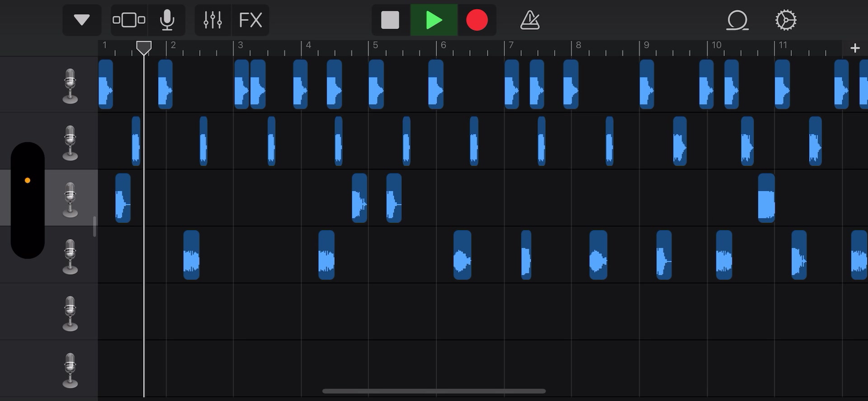Jump to bar 7 on the ruler
The width and height of the screenshot is (868, 401).
click(x=511, y=45)
